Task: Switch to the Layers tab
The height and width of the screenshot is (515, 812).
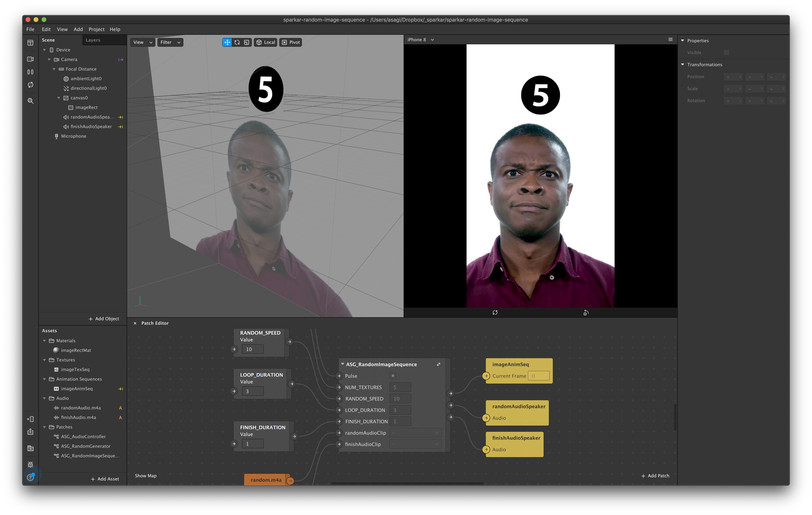Action: click(x=93, y=40)
